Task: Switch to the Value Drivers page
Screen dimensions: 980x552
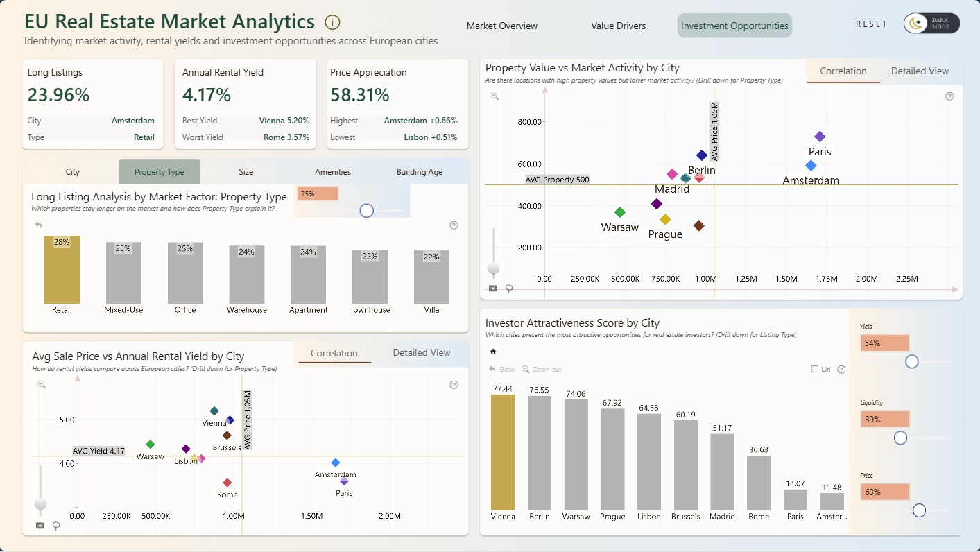Action: click(618, 26)
